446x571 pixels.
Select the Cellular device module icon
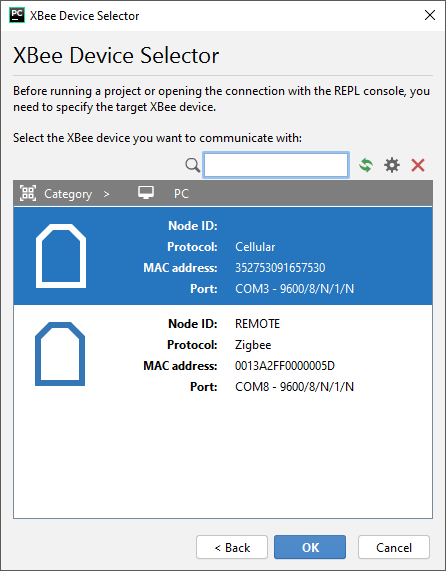pos(61,256)
